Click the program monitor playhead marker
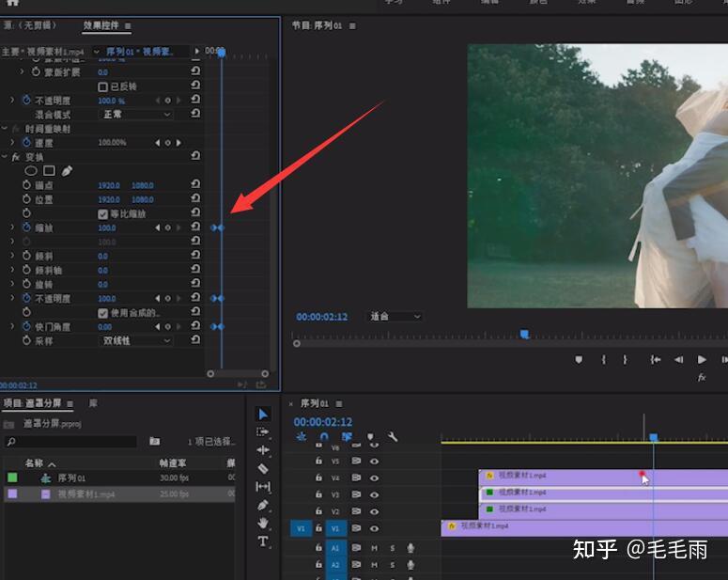The height and width of the screenshot is (580, 728). point(524,334)
